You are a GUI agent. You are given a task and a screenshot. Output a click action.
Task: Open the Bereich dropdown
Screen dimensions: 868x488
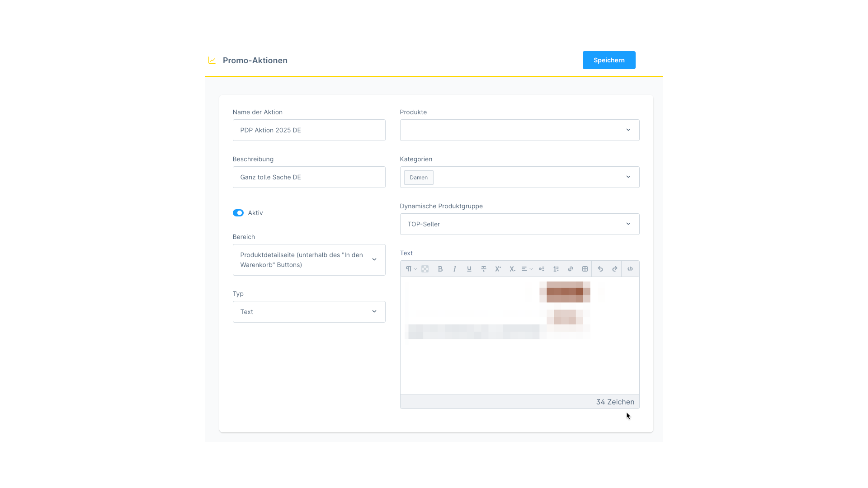(x=309, y=260)
